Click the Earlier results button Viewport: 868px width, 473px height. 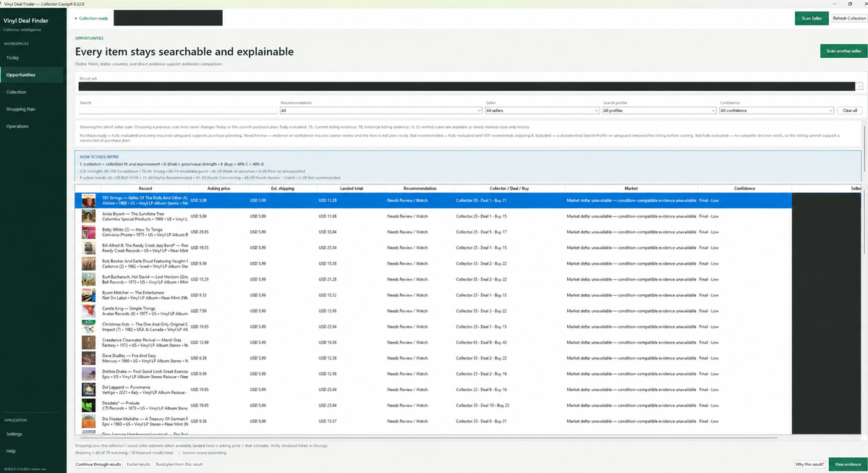coord(139,464)
